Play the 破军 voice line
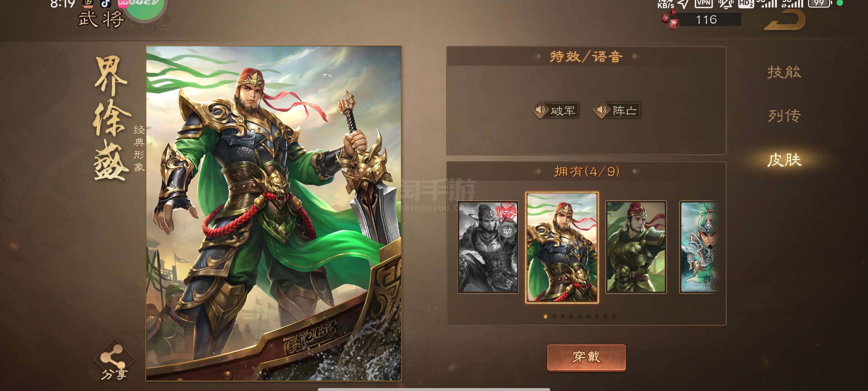868x391 pixels. [x=555, y=110]
